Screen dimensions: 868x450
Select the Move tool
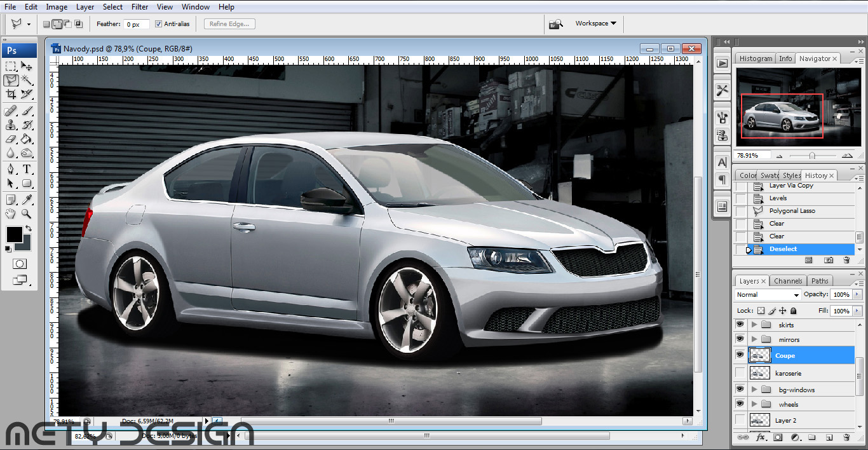tap(27, 66)
